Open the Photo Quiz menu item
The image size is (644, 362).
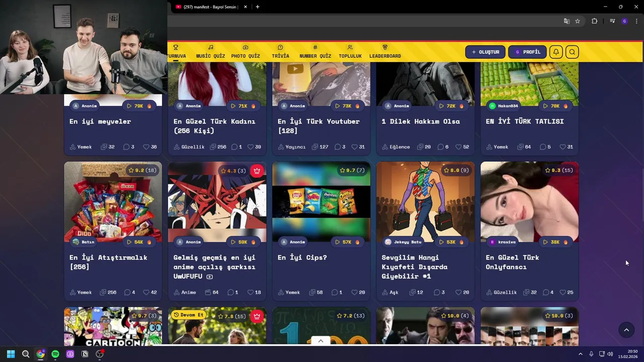click(x=246, y=52)
